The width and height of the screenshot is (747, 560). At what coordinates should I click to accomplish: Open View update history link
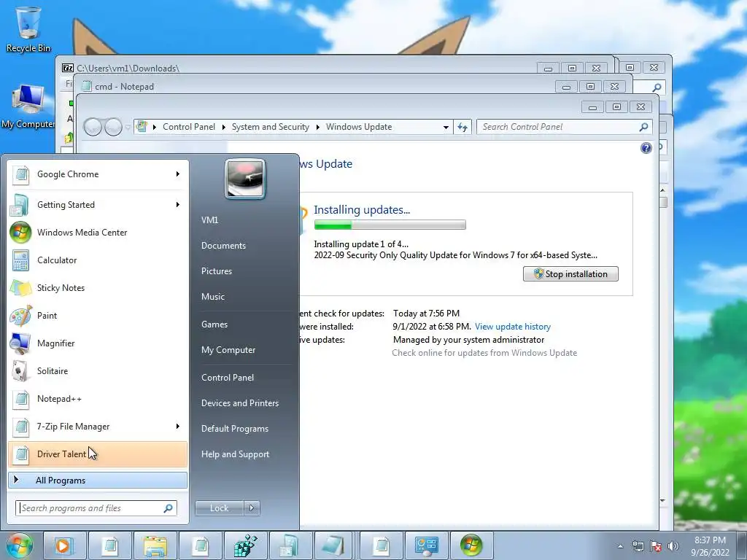pos(513,327)
